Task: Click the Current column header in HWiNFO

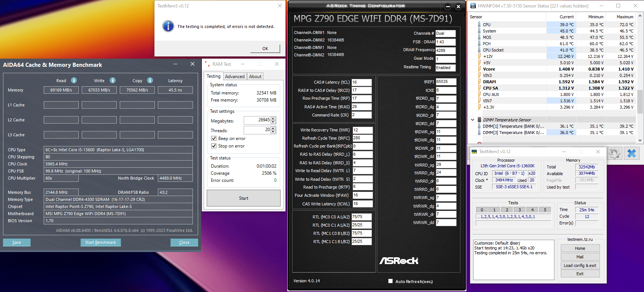Action: 561,17
